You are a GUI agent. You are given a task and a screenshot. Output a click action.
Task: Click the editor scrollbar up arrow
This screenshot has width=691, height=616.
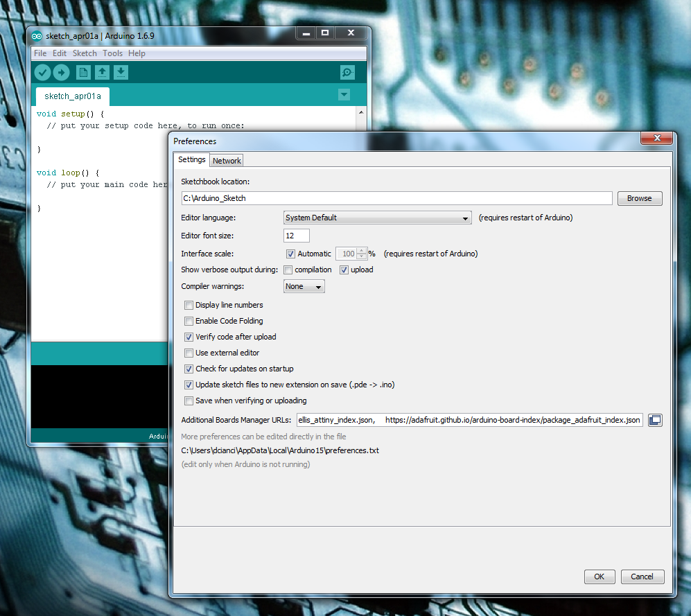(361, 112)
